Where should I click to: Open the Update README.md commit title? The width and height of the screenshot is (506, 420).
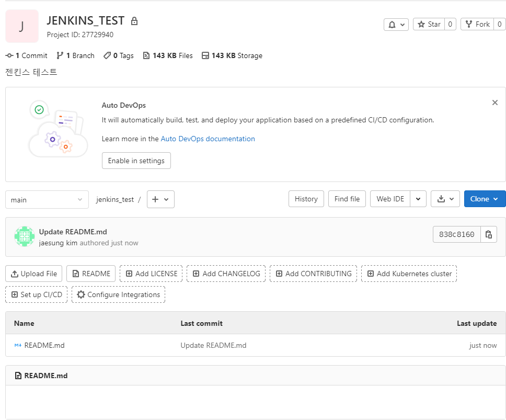pos(73,232)
